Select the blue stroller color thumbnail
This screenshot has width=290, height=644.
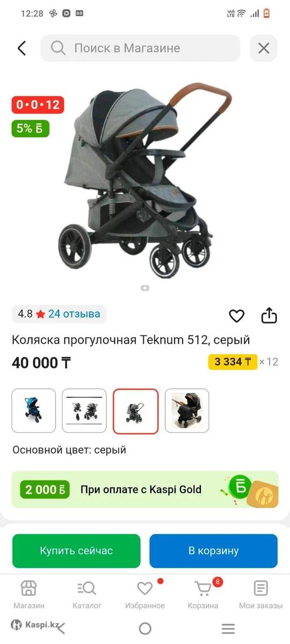34,411
